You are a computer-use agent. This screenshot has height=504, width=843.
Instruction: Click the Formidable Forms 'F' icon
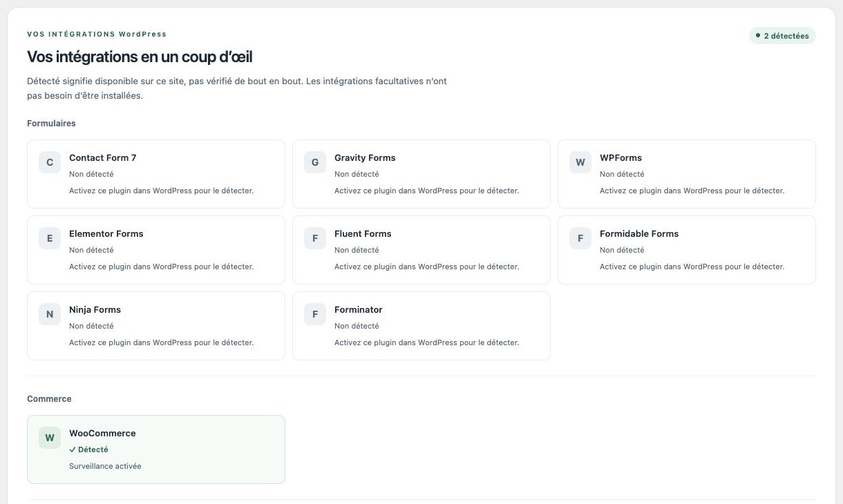[580, 239]
